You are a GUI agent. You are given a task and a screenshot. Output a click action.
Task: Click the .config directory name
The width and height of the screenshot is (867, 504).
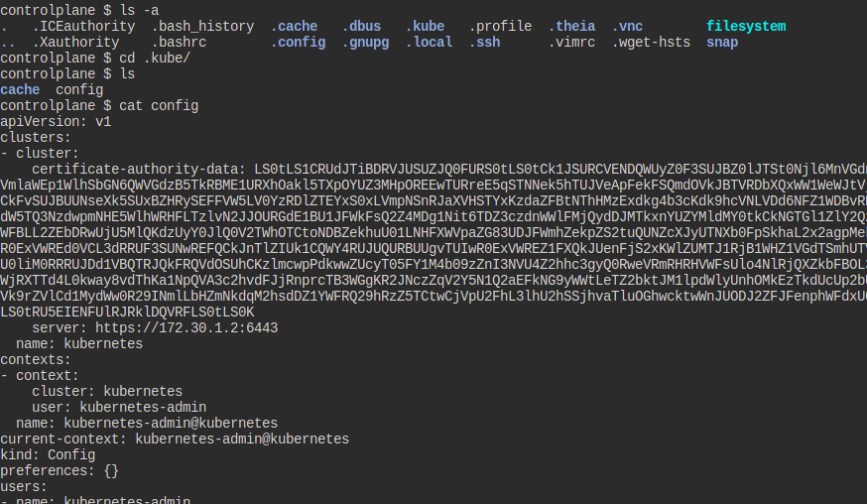[298, 43]
